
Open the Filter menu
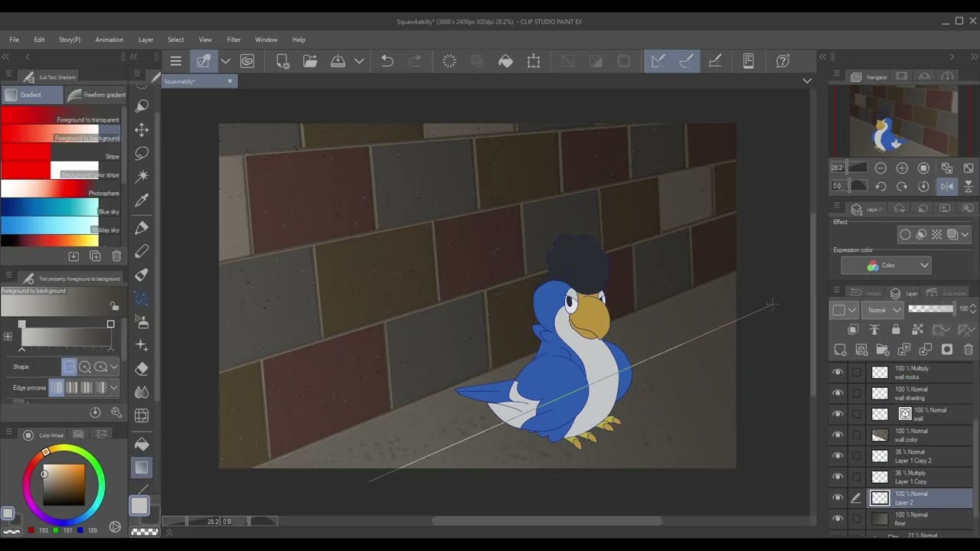point(234,40)
